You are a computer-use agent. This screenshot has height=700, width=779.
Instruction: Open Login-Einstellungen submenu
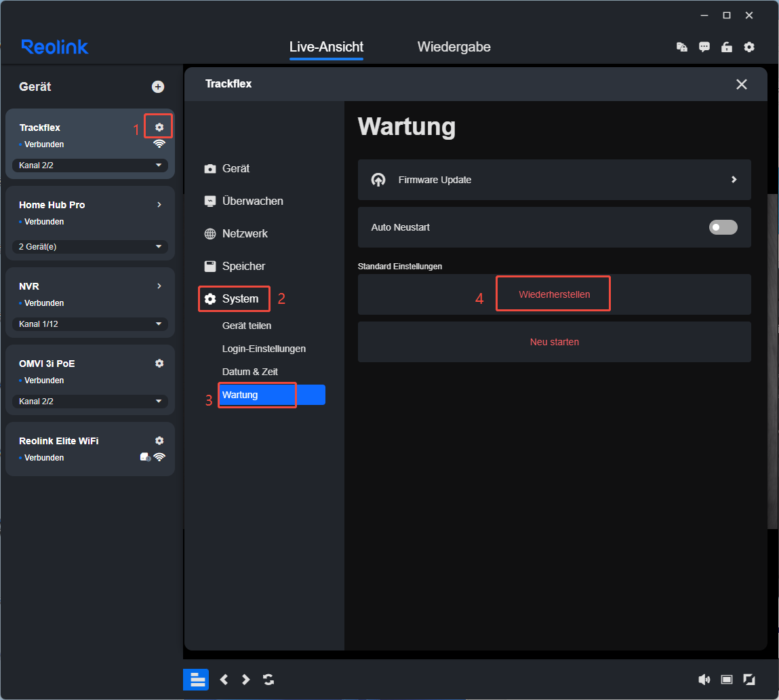tap(264, 349)
